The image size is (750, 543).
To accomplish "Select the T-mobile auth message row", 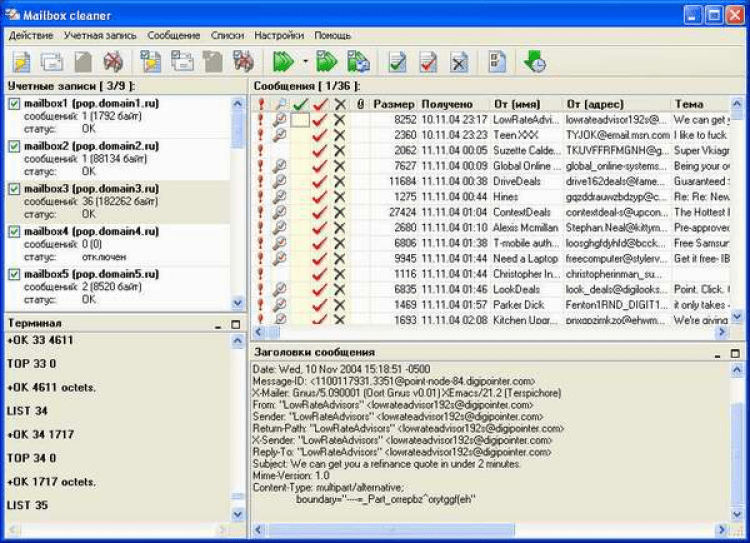I will [x=491, y=243].
